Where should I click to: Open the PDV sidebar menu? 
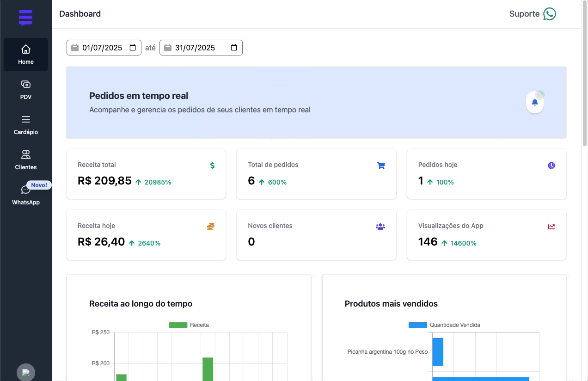pos(26,90)
